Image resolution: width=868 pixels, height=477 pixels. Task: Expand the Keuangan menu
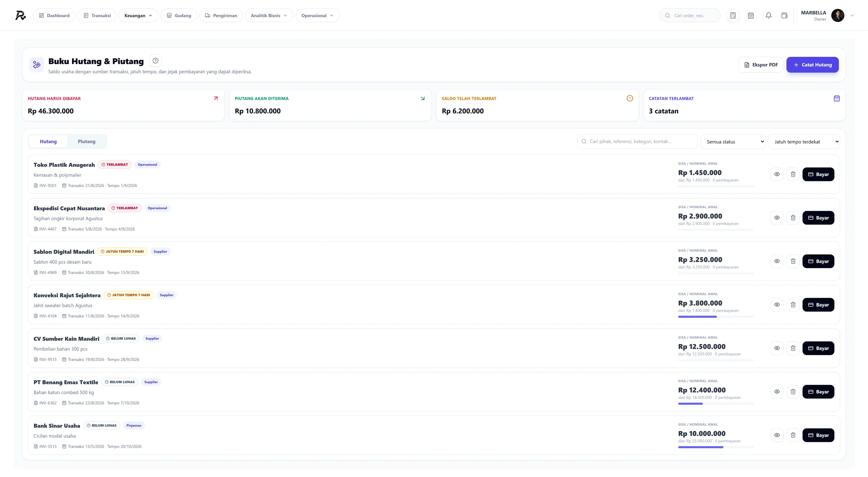pos(139,16)
